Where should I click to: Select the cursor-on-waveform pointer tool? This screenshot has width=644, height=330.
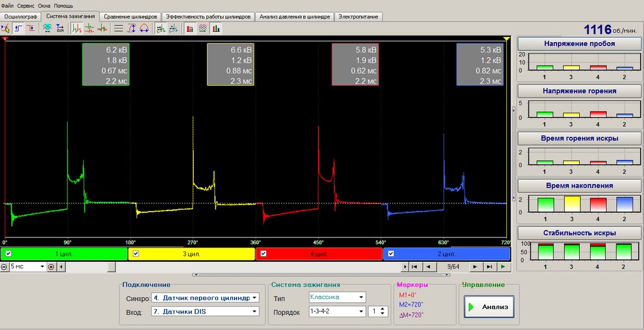pos(6,28)
